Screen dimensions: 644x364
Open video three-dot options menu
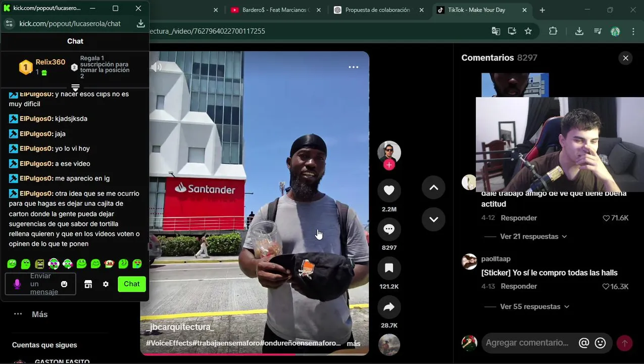point(354,67)
